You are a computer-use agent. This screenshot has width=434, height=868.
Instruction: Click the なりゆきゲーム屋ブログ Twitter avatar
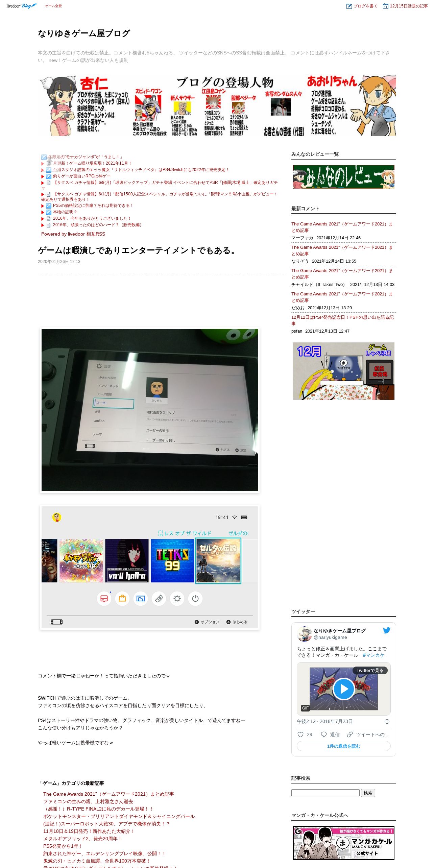pos(304,634)
